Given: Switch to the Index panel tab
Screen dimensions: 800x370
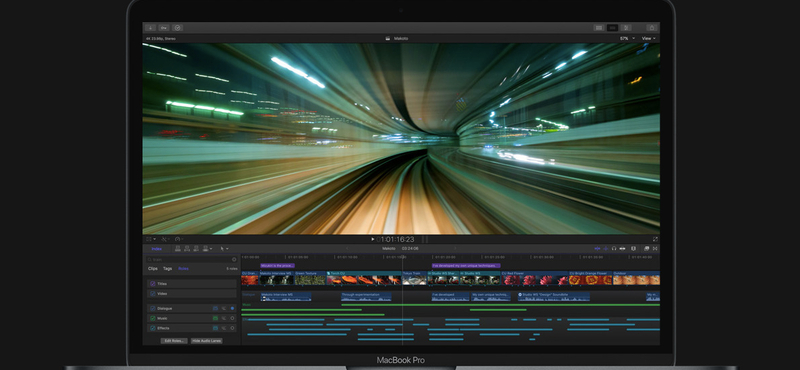Looking at the screenshot, I should (x=157, y=249).
